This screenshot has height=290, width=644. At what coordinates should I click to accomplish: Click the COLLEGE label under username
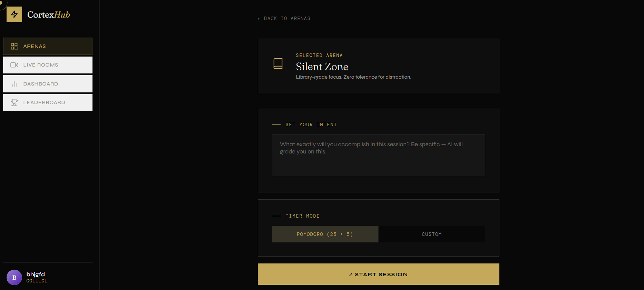37,281
